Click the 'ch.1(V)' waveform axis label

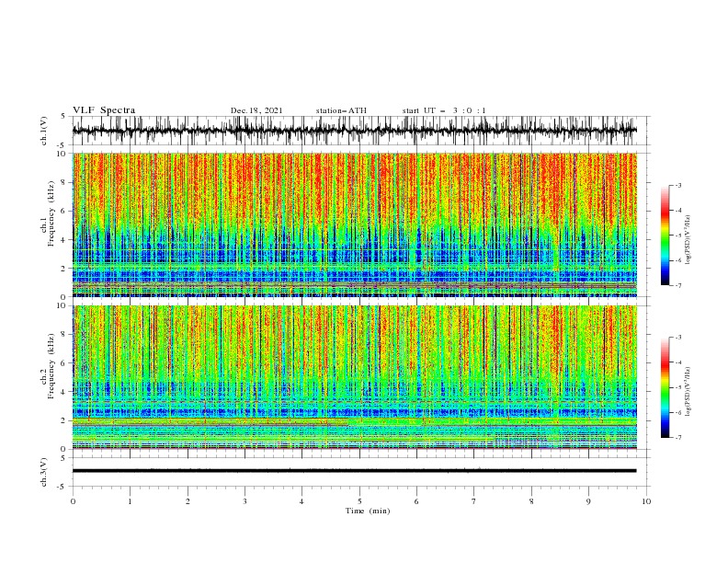tap(44, 131)
